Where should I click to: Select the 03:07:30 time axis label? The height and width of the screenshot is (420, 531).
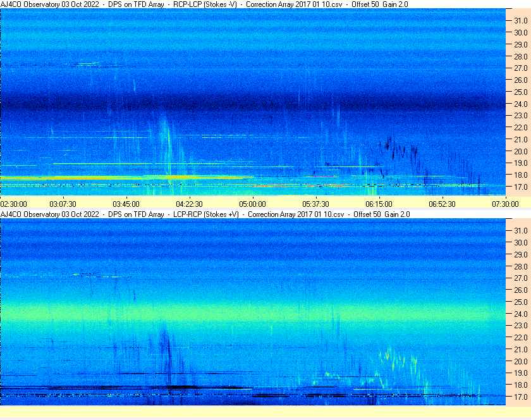click(x=63, y=204)
